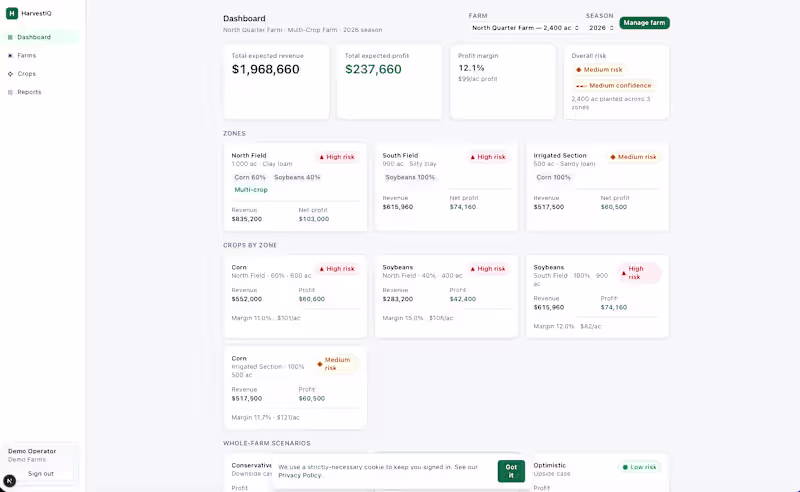Open the Farm selector dropdown
Screen dimensions: 800x492
[x=525, y=28]
